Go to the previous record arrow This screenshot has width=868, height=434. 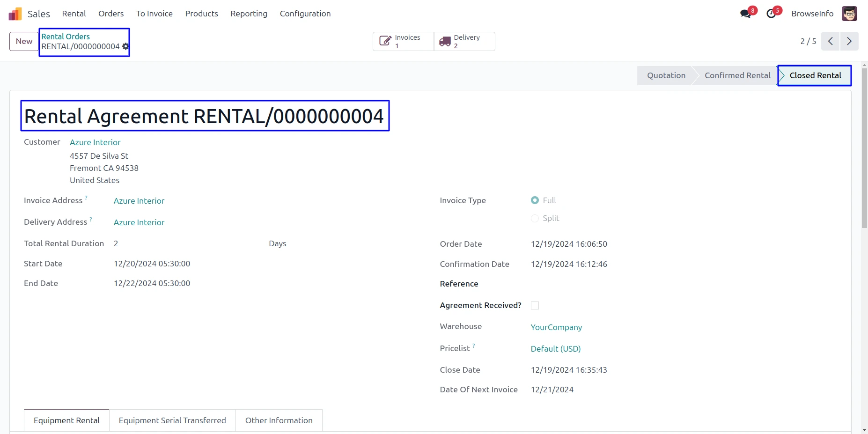830,41
